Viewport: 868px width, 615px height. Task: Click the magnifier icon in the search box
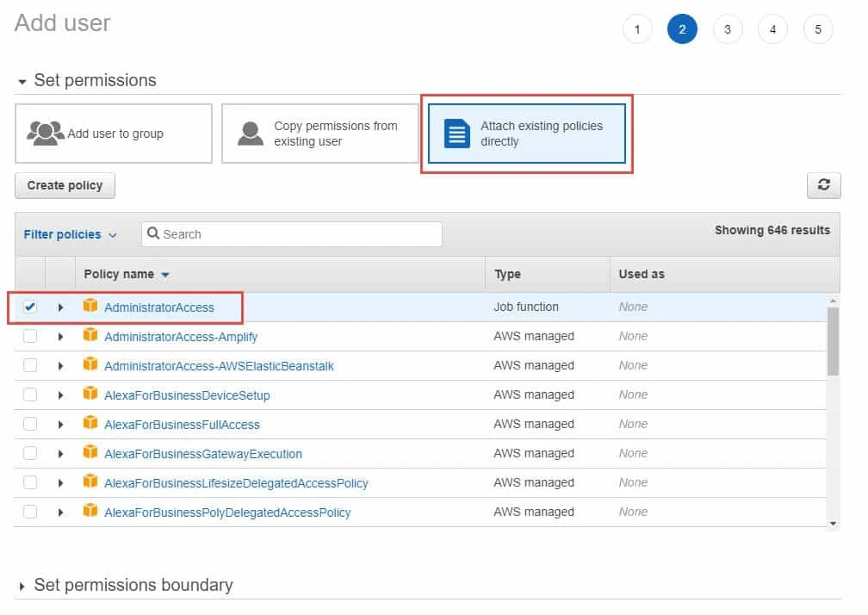153,233
